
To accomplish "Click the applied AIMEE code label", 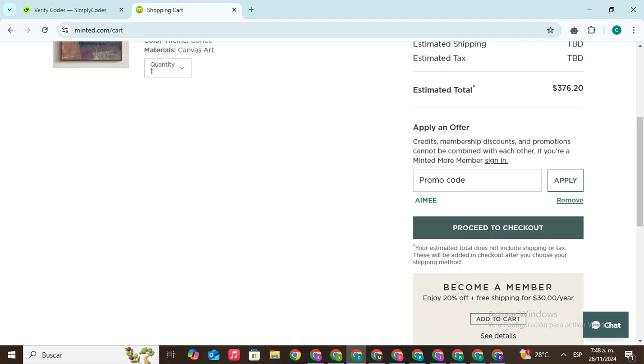I will point(426,200).
